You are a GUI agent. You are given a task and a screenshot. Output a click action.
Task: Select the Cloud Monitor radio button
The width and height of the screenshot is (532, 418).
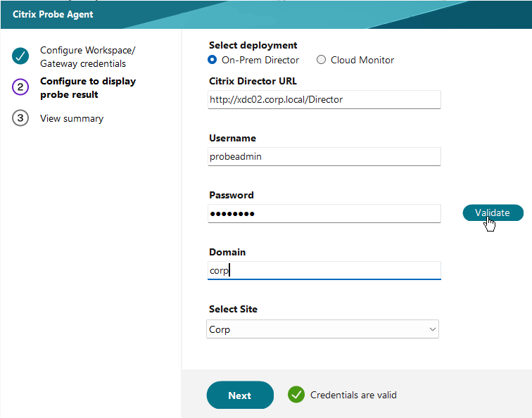[321, 60]
